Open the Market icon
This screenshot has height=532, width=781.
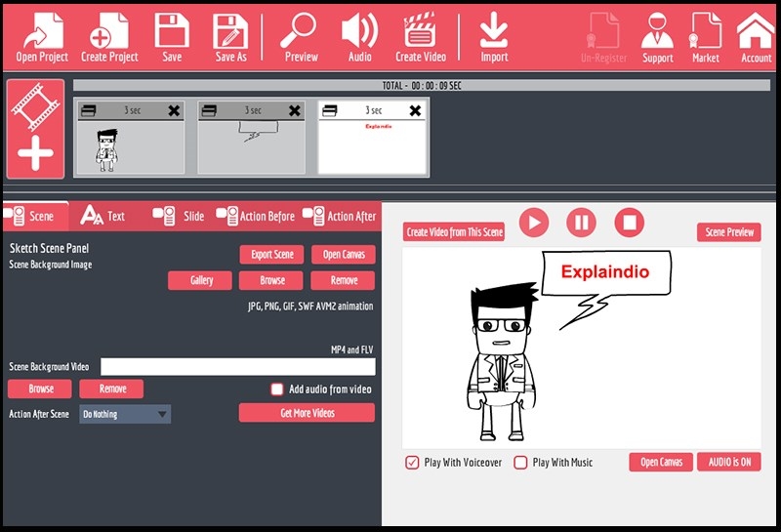point(706,38)
